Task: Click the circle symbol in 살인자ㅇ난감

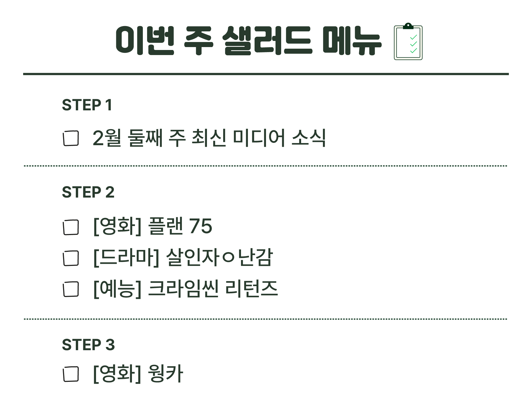Action: tap(228, 257)
